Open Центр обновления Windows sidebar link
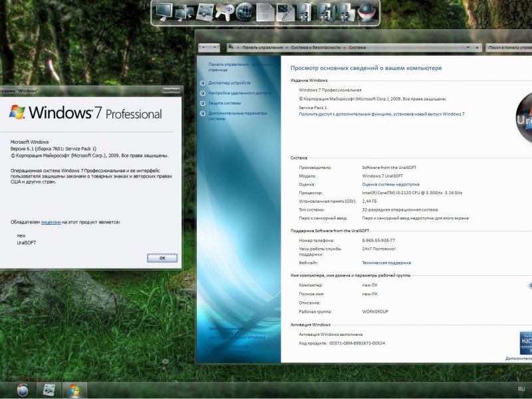Screen dimensions: 532x399 tap(237, 338)
